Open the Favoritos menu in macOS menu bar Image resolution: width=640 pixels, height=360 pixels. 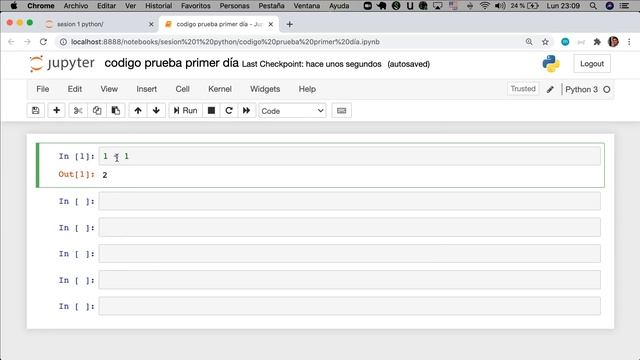(x=196, y=6)
